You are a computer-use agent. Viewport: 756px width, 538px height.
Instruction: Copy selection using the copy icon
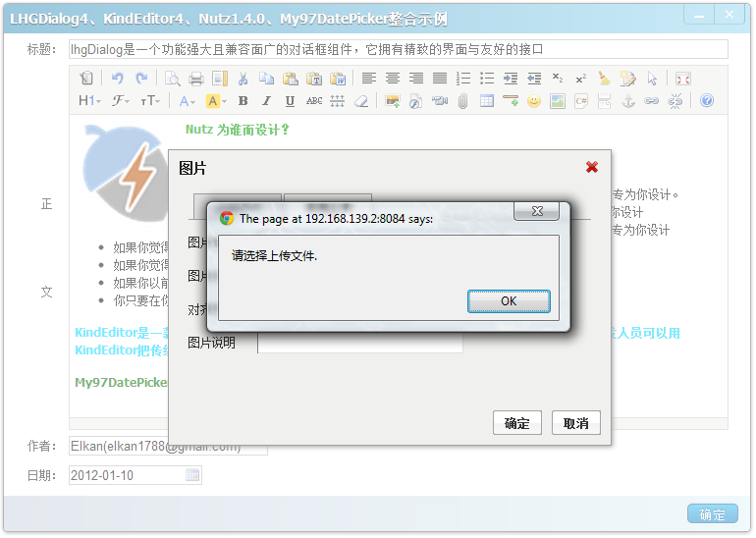point(267,79)
